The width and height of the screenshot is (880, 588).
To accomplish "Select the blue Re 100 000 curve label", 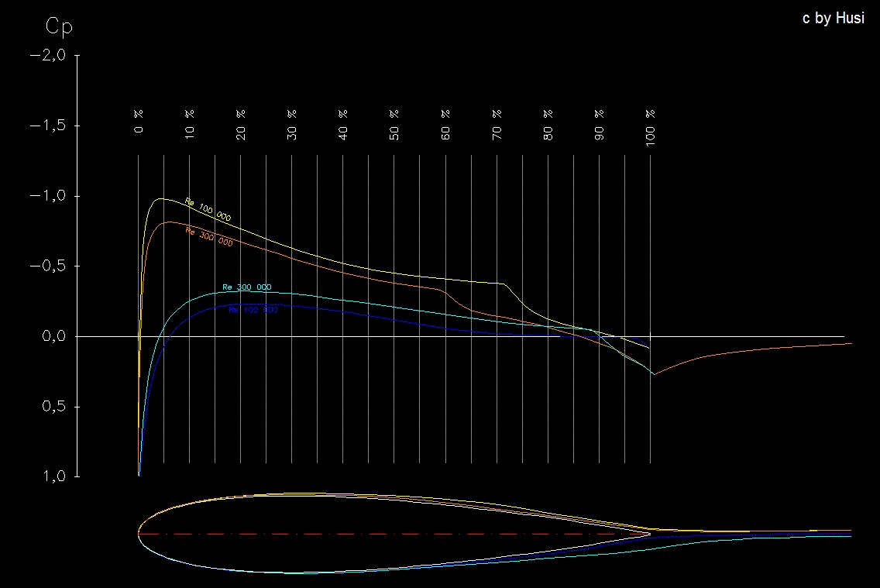I will [x=253, y=310].
